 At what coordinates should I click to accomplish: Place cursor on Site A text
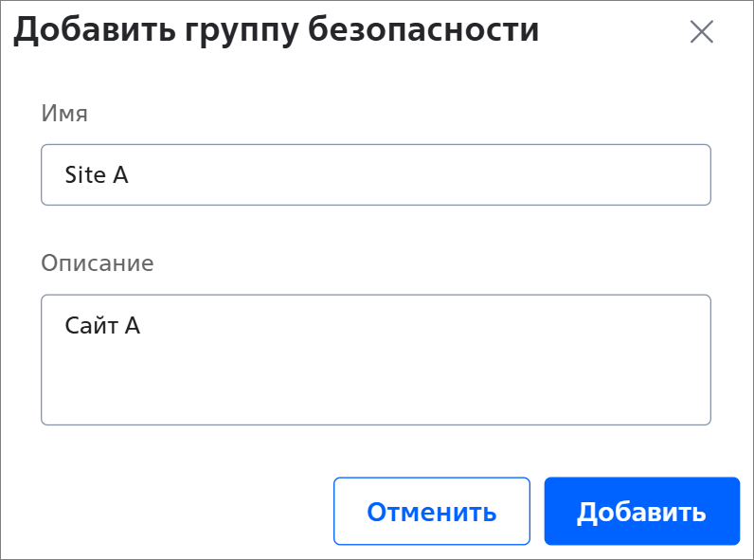97,174
